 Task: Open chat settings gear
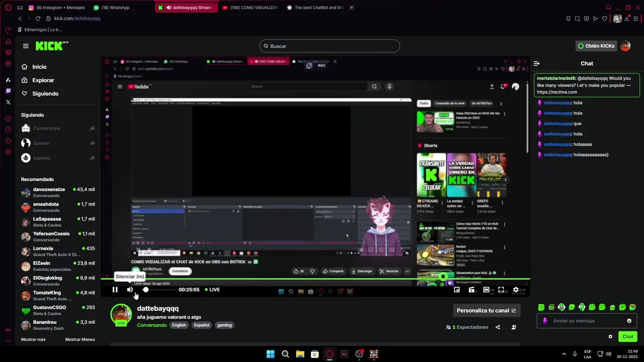[610, 337]
